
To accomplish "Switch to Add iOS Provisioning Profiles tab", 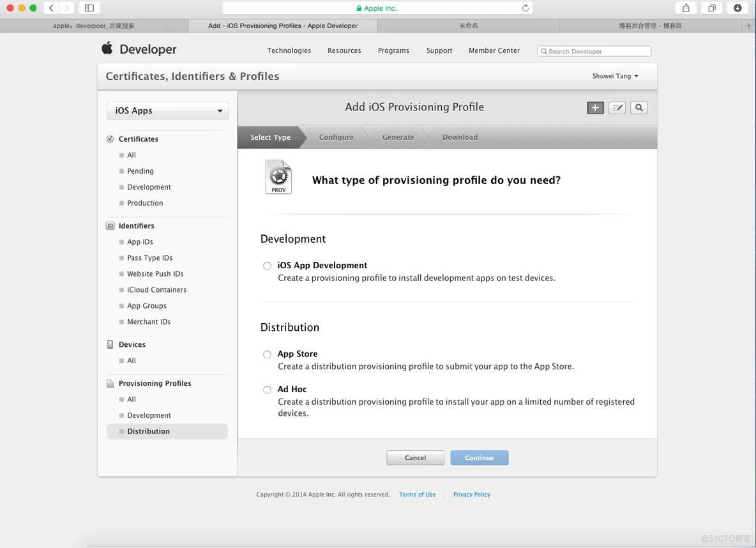I will pyautogui.click(x=282, y=26).
